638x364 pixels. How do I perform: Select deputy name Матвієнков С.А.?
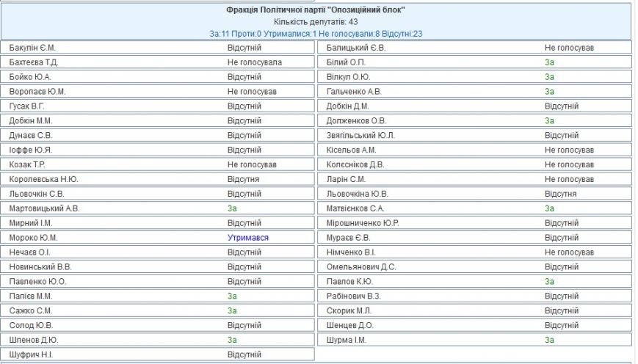point(355,209)
